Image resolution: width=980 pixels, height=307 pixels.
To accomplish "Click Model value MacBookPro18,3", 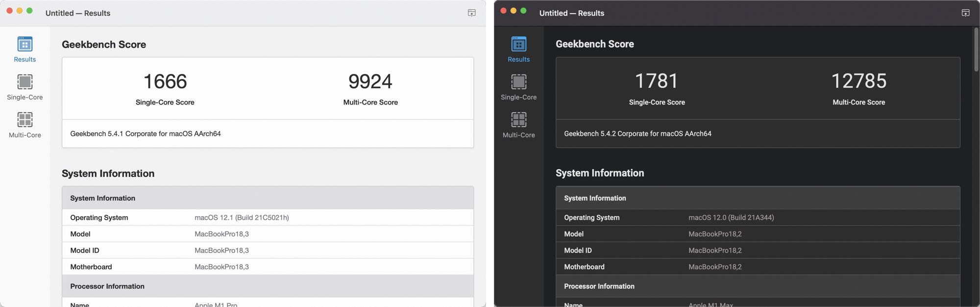I will 221,234.
